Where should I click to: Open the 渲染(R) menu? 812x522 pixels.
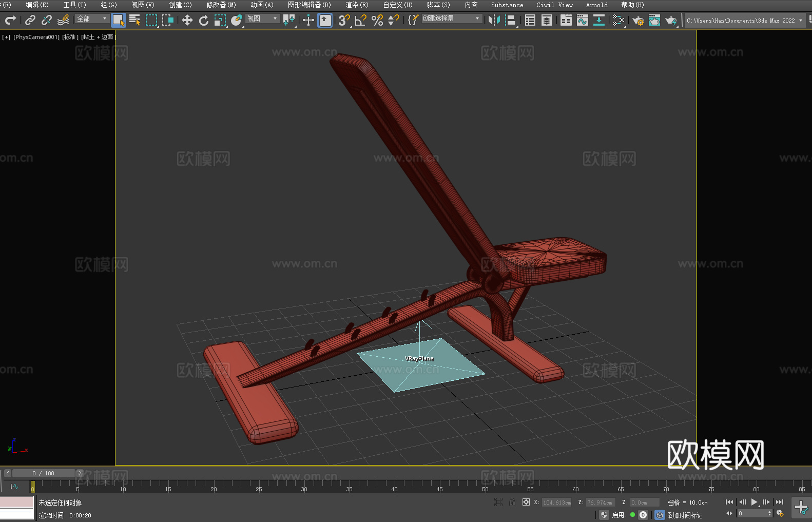(357, 5)
